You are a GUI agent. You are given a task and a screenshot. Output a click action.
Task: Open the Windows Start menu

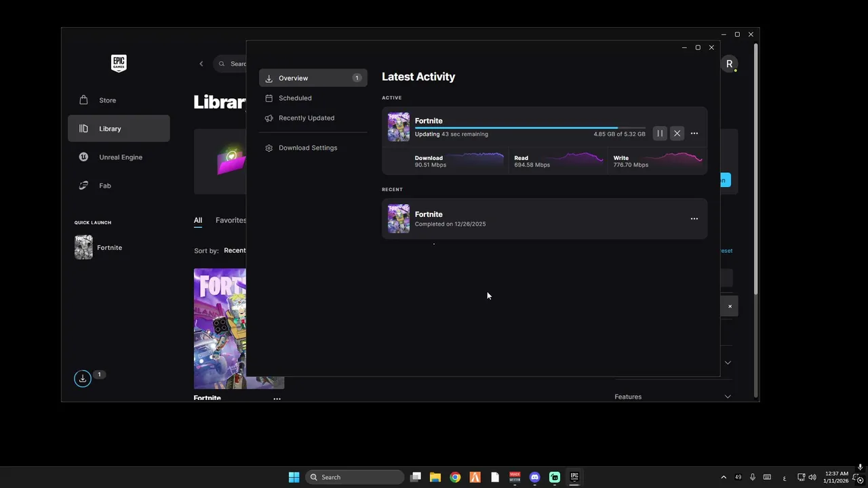click(x=294, y=477)
